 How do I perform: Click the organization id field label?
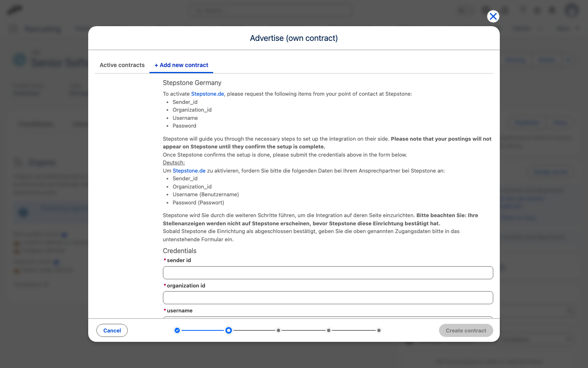click(x=186, y=285)
